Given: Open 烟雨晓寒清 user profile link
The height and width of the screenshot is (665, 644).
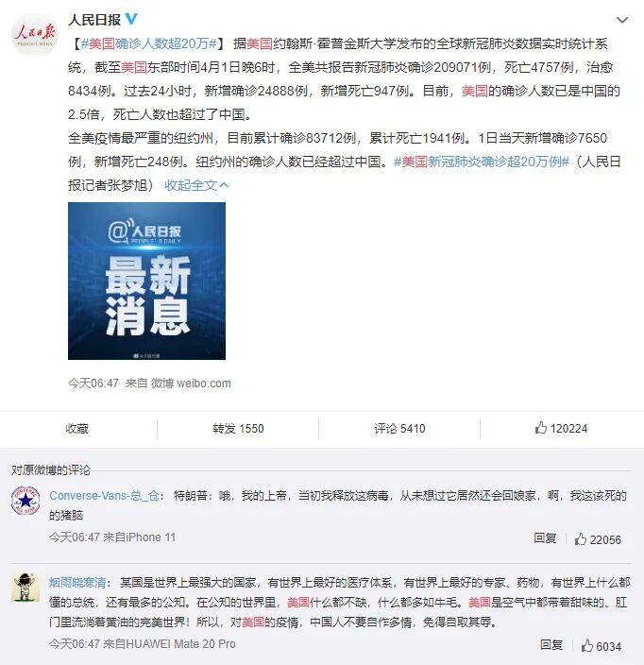Looking at the screenshot, I should tap(77, 582).
